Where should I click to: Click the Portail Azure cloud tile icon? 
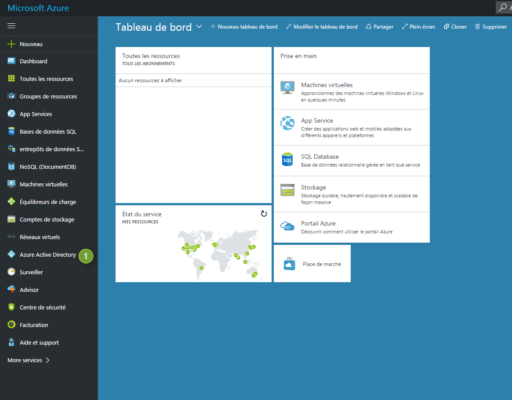pos(287,226)
